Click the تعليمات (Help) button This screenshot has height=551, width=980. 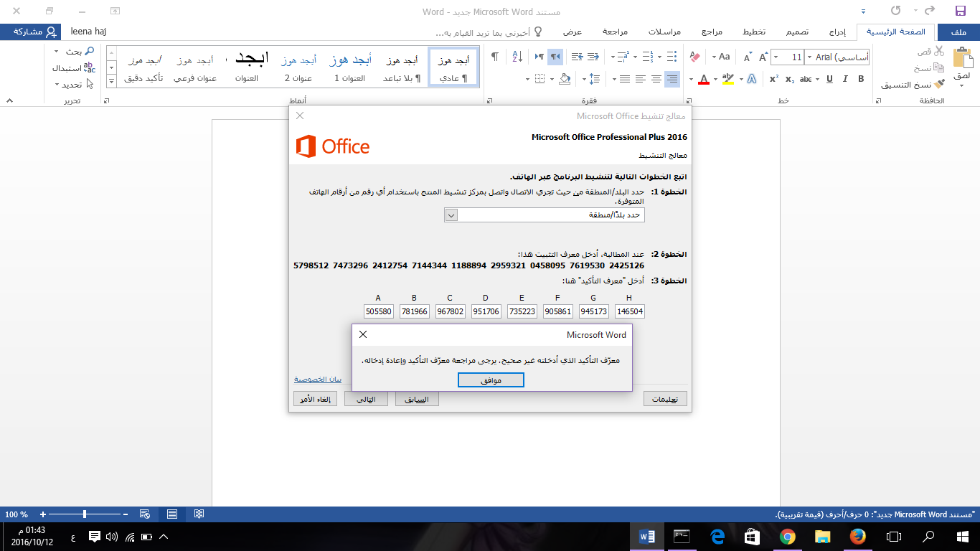(x=665, y=399)
